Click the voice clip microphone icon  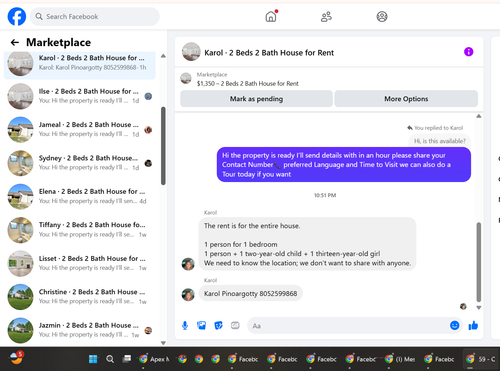[185, 325]
